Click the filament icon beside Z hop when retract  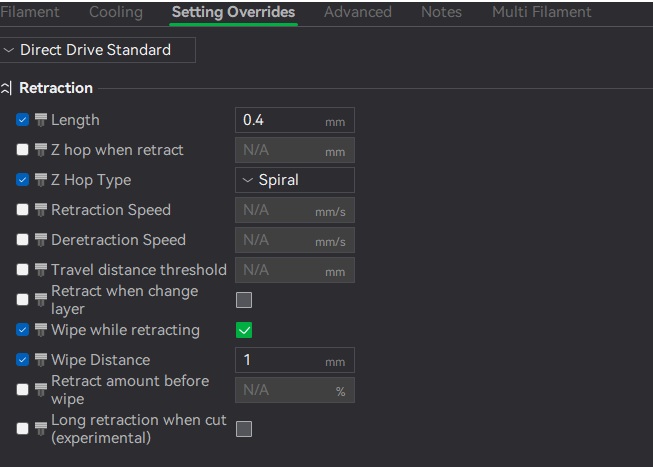tap(41, 150)
